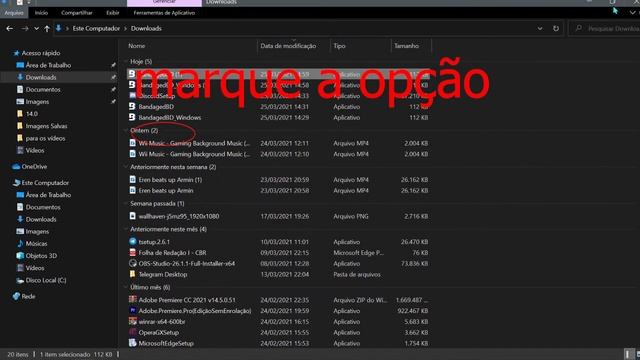Click the Back navigation arrow

coord(9,29)
